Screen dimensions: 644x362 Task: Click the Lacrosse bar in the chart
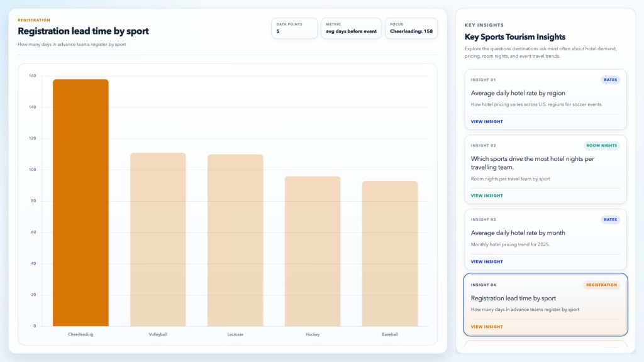pyautogui.click(x=235, y=240)
